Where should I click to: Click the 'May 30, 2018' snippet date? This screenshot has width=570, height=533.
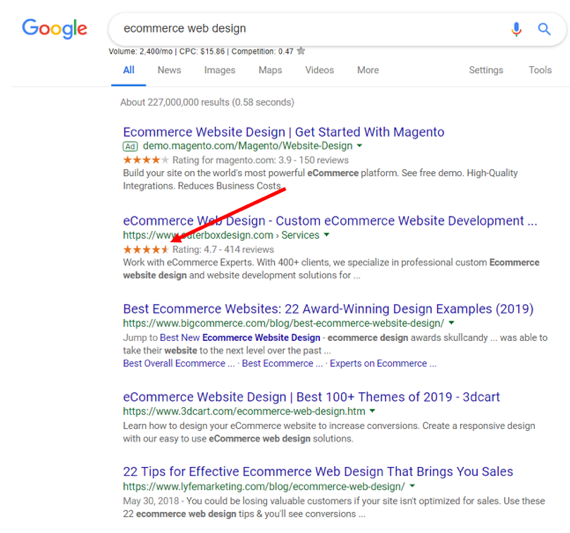pyautogui.click(x=151, y=501)
